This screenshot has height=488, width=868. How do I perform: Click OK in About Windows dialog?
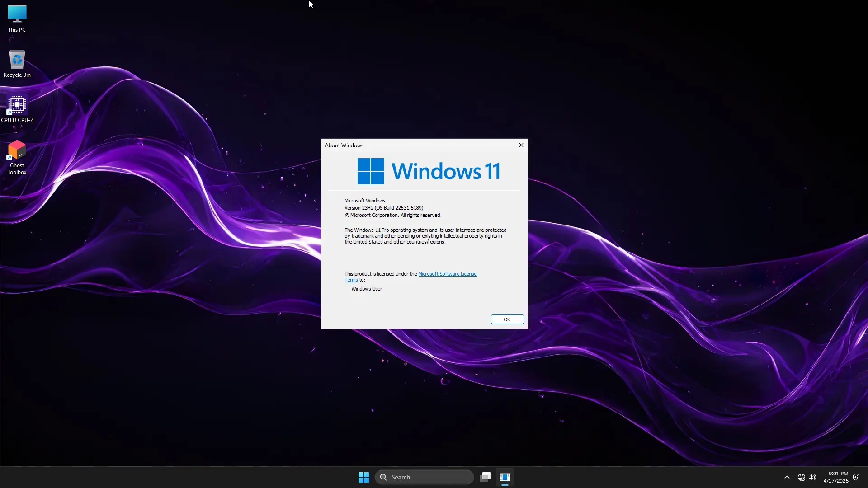[x=507, y=319]
